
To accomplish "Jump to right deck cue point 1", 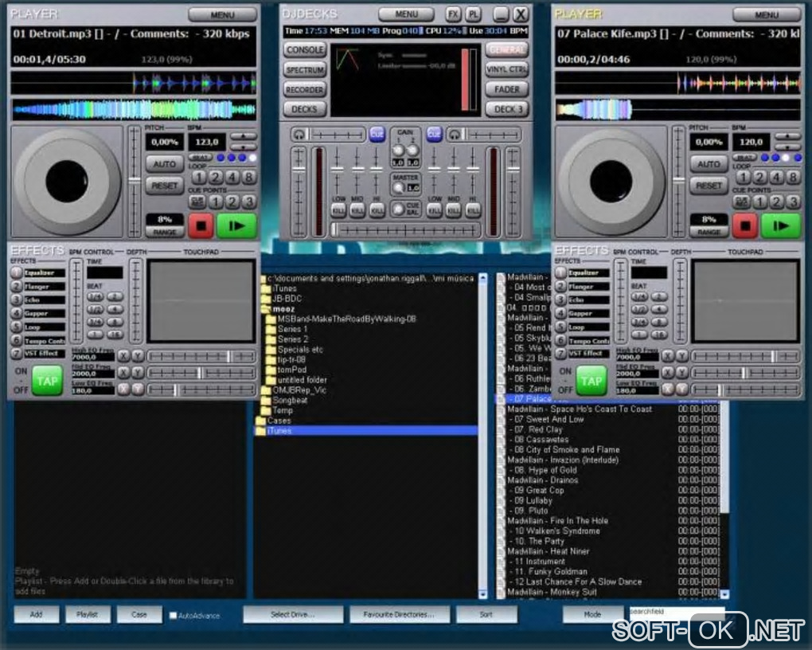I will [760, 202].
